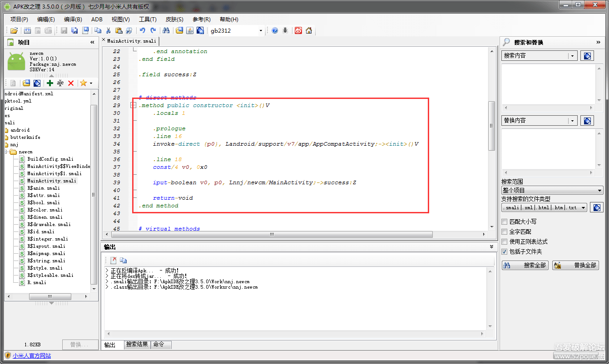Open the 替换内容 history dropdown

(x=573, y=121)
